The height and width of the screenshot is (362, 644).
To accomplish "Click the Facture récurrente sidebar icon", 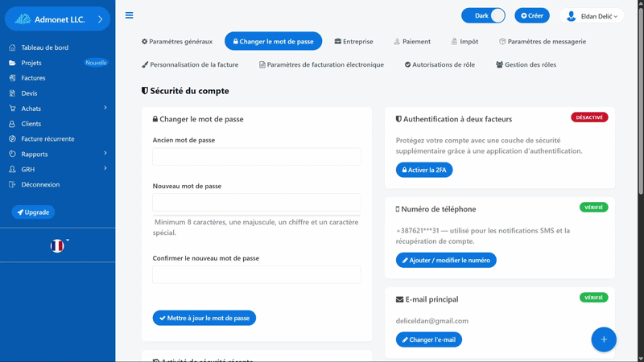I will 12,138.
